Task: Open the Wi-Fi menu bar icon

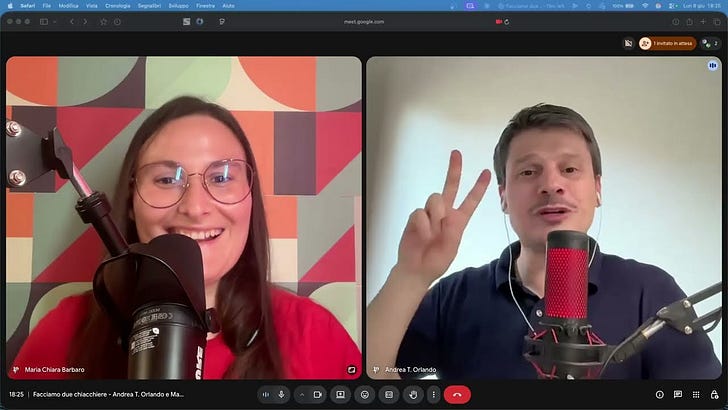Action: point(645,6)
